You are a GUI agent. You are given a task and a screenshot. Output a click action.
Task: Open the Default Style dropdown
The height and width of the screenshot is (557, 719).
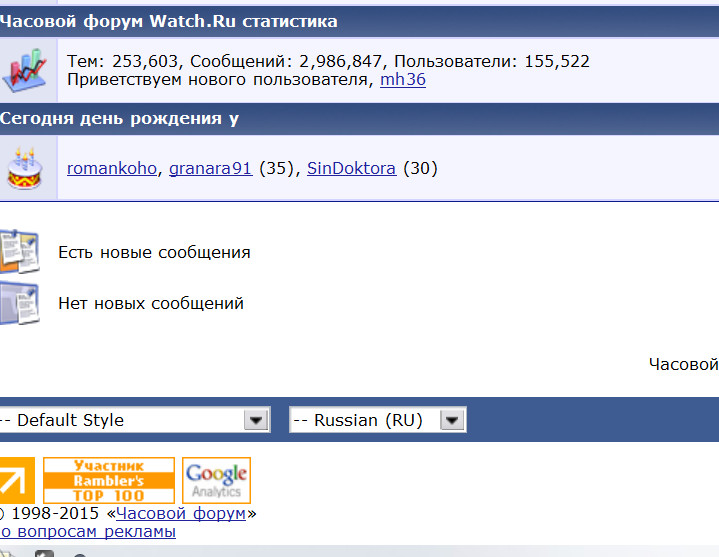(x=122, y=420)
